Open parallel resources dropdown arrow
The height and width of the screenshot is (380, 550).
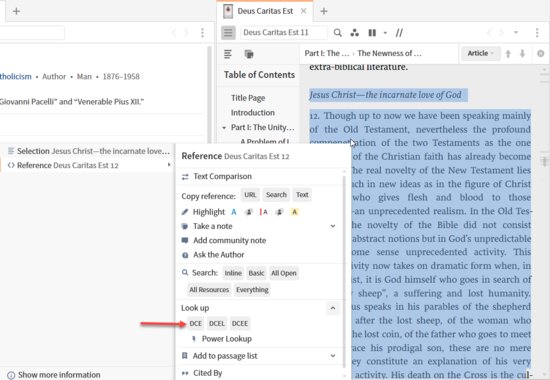coord(385,33)
